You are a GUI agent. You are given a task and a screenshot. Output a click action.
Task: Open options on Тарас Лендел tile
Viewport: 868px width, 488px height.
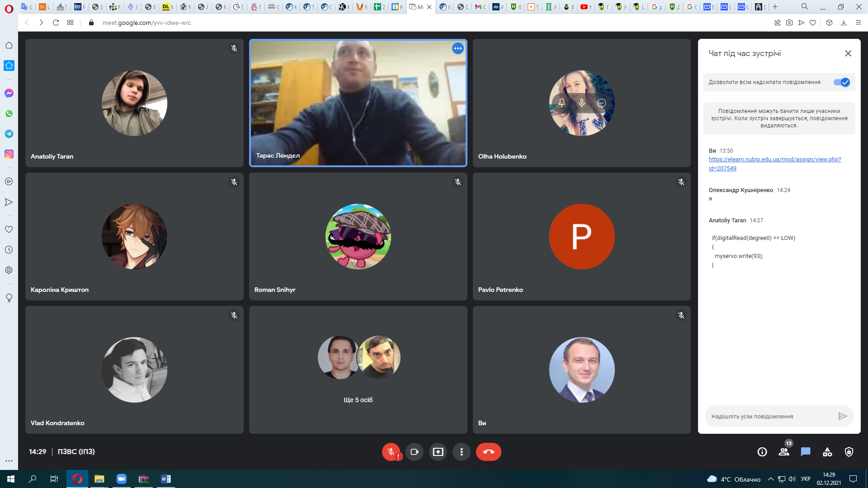click(458, 48)
